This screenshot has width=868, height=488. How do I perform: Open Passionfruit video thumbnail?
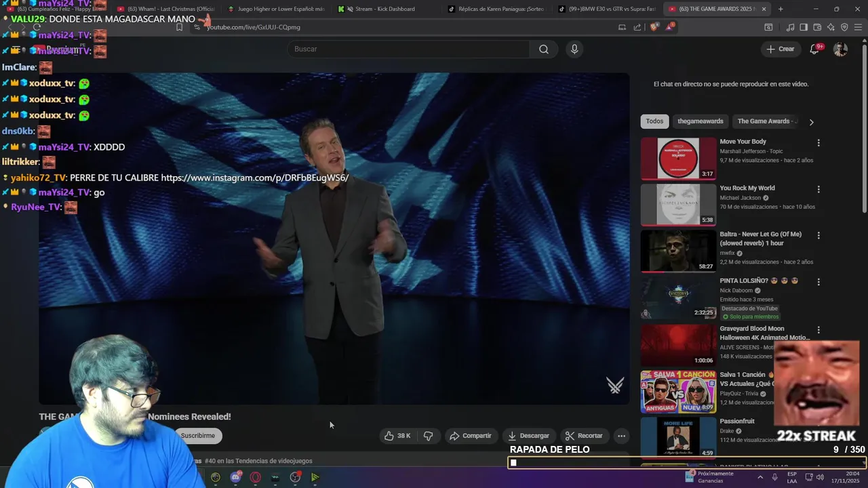(x=678, y=438)
